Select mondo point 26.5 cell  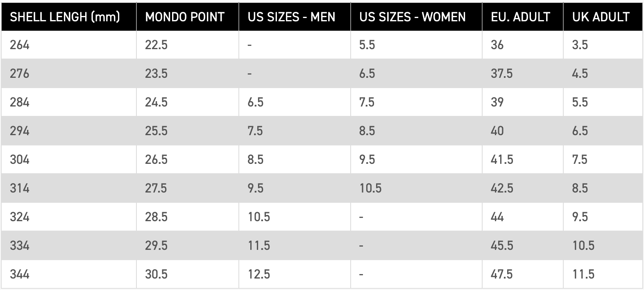click(188, 159)
